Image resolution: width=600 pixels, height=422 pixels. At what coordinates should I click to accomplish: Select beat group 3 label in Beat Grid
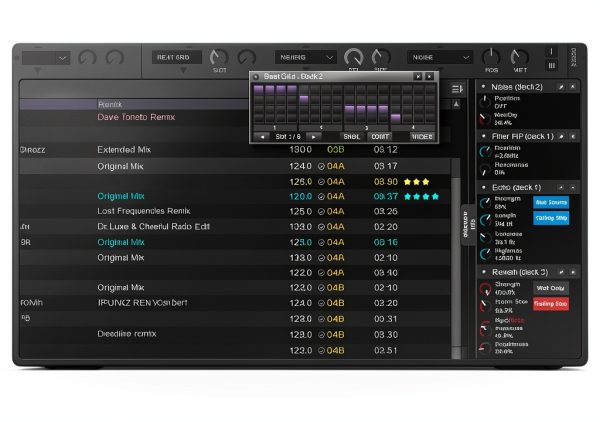click(366, 128)
